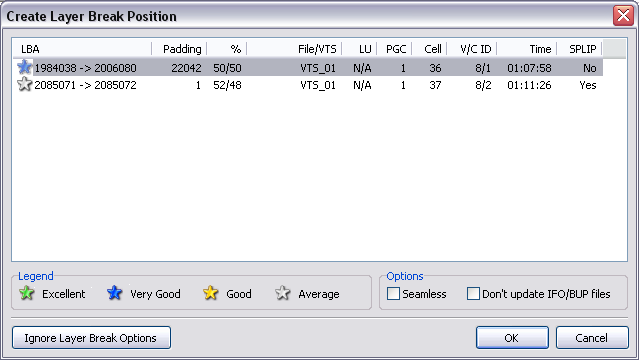The image size is (639, 360).
Task: Click N/A in the 01:11:26 row
Action: (362, 85)
